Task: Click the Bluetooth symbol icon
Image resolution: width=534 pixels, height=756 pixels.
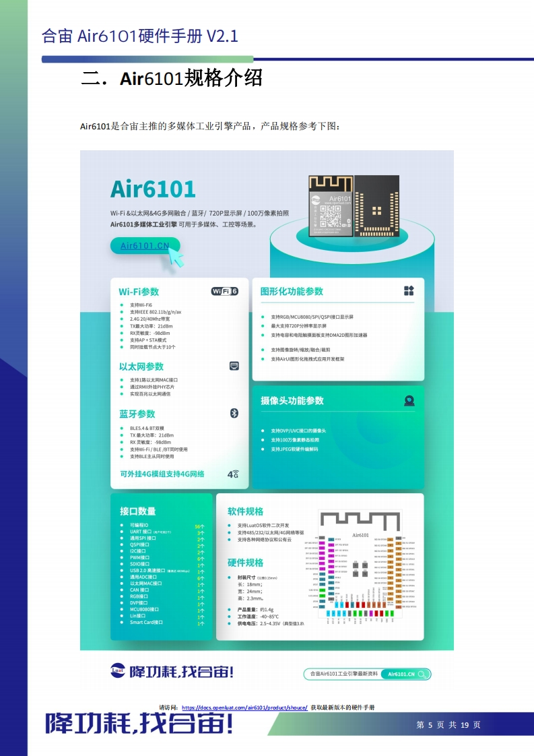Action: (235, 413)
